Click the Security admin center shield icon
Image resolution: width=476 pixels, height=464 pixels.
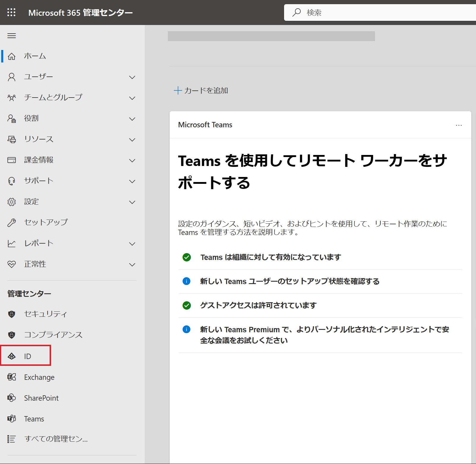12,314
